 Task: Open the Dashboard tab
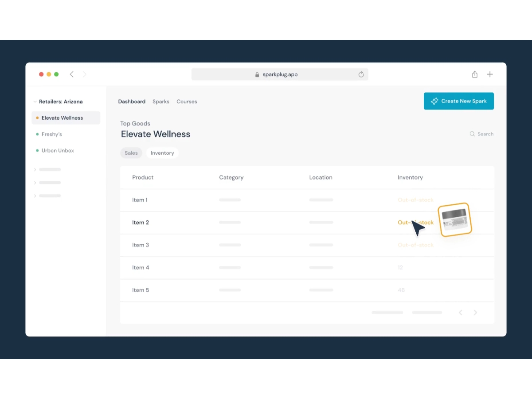pyautogui.click(x=132, y=102)
